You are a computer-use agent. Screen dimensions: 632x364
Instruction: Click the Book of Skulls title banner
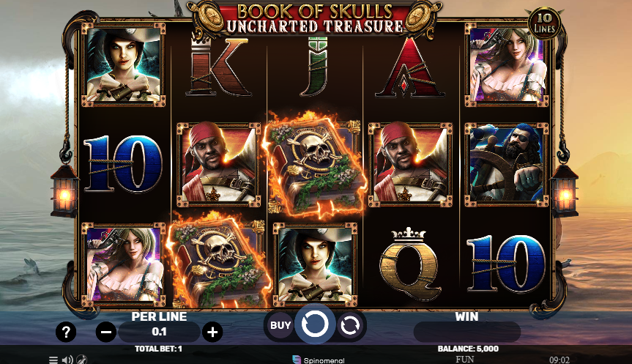315,18
